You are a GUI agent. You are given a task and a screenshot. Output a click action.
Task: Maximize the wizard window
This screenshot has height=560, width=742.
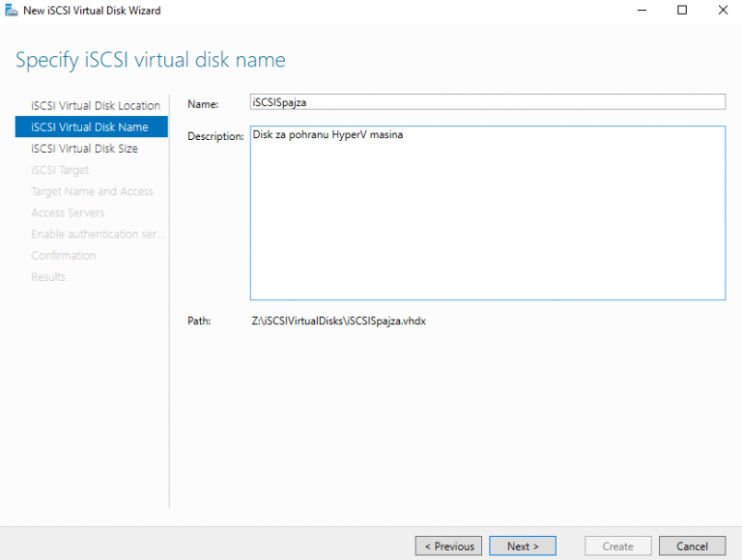(x=682, y=11)
